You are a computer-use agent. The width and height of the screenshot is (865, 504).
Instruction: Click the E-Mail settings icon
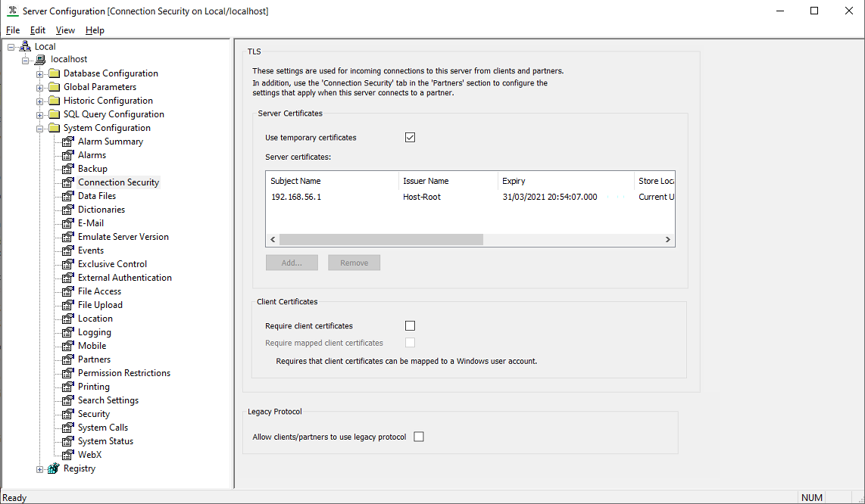(x=67, y=223)
